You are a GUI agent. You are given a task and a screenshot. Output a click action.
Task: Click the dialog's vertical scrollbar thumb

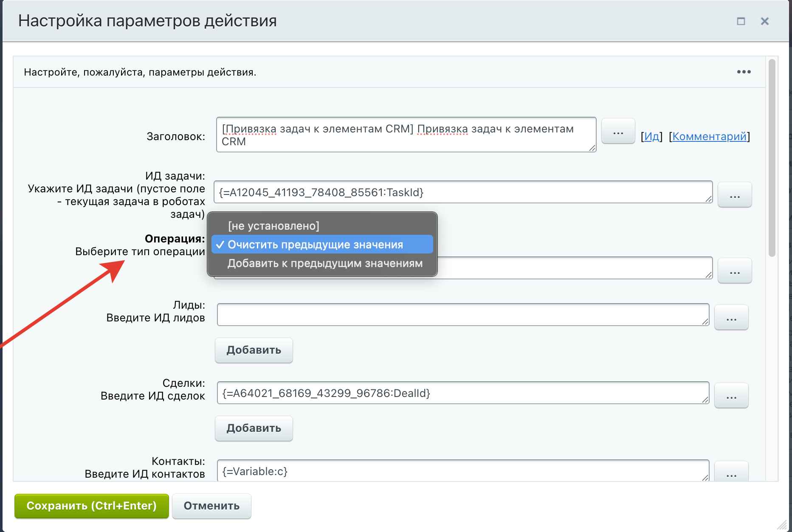click(772, 157)
